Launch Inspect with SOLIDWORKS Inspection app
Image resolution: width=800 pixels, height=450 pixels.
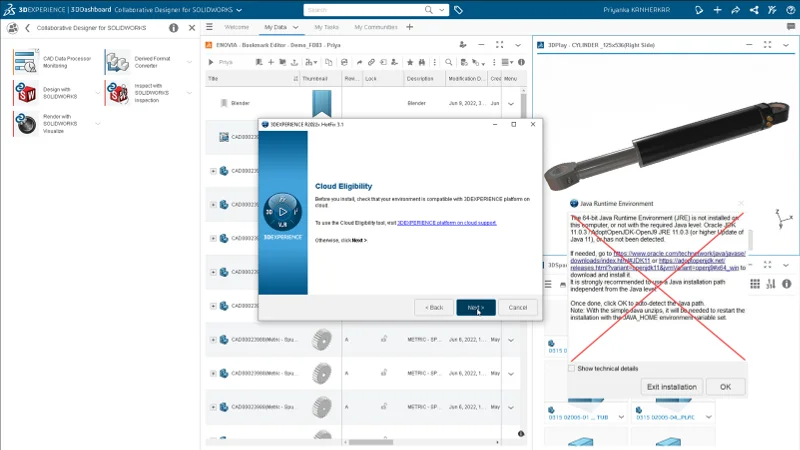pyautogui.click(x=117, y=93)
